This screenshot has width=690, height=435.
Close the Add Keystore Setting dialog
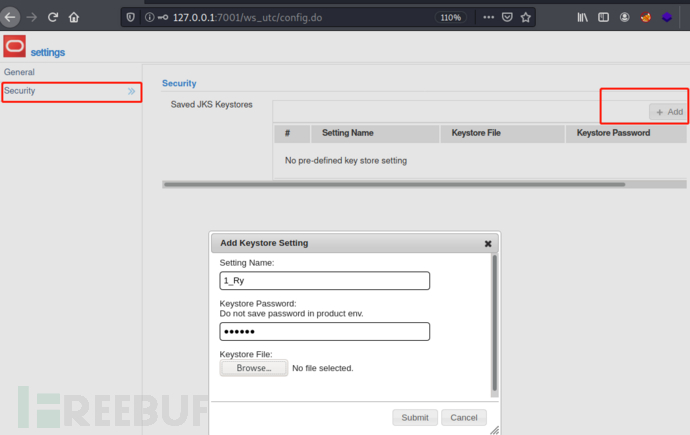tap(488, 244)
